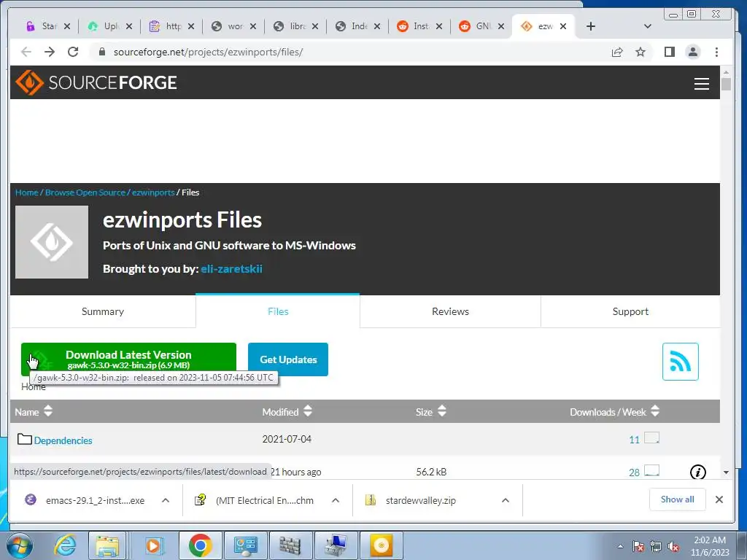Image resolution: width=747 pixels, height=560 pixels.
Task: Open Windows Explorer from taskbar
Action: click(107, 545)
